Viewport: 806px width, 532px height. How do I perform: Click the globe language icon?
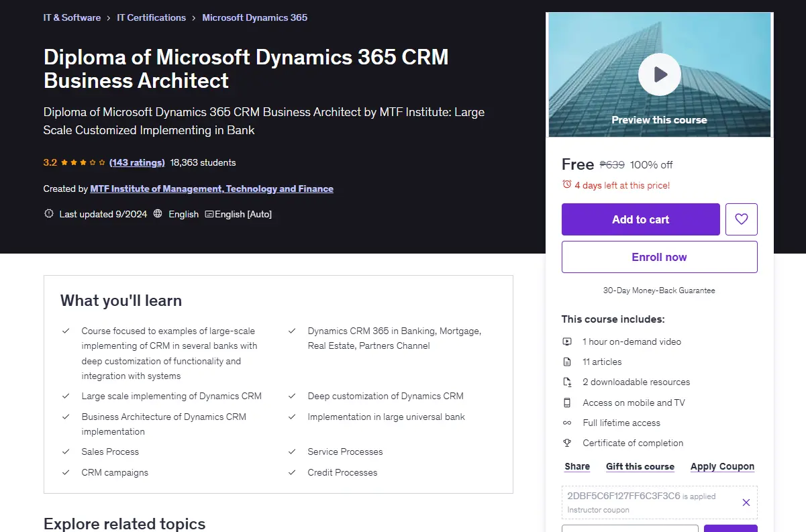click(x=158, y=214)
